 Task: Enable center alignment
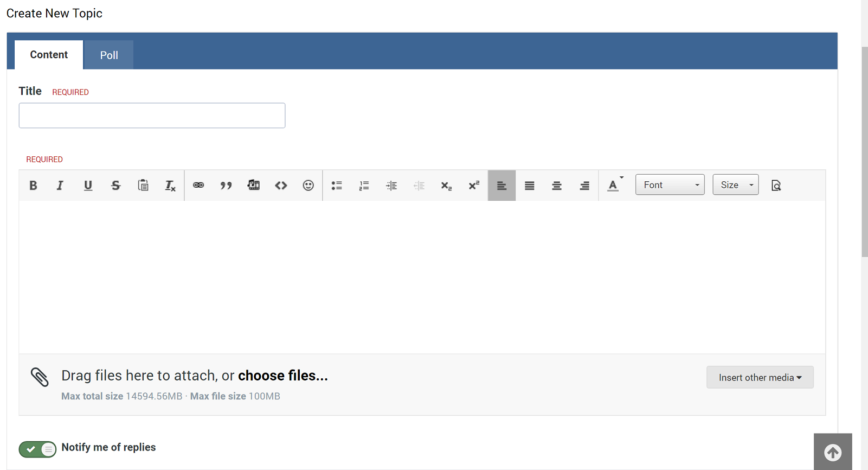point(557,186)
